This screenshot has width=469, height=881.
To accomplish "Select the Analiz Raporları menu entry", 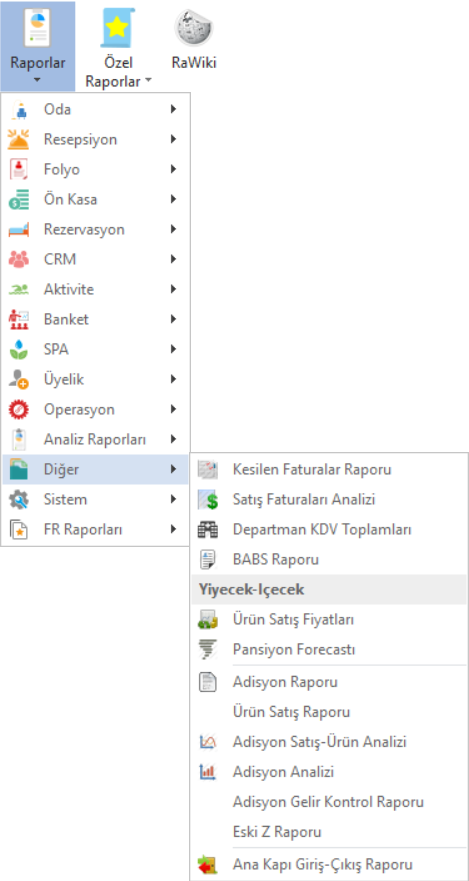I will 95,439.
